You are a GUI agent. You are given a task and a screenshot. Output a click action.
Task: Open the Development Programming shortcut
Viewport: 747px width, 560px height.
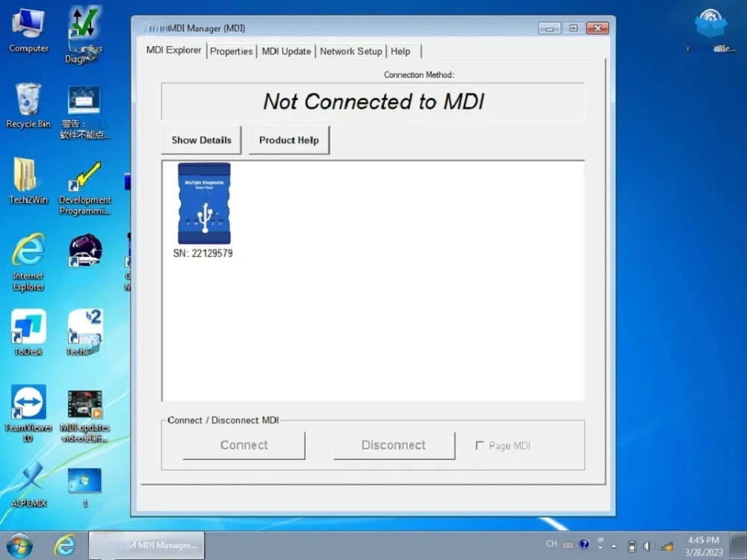point(85,187)
